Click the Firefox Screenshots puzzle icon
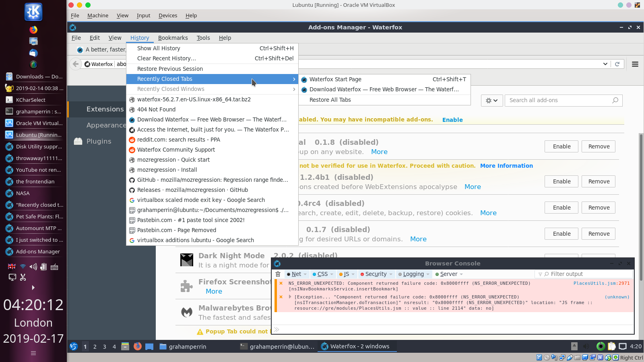 [187, 286]
